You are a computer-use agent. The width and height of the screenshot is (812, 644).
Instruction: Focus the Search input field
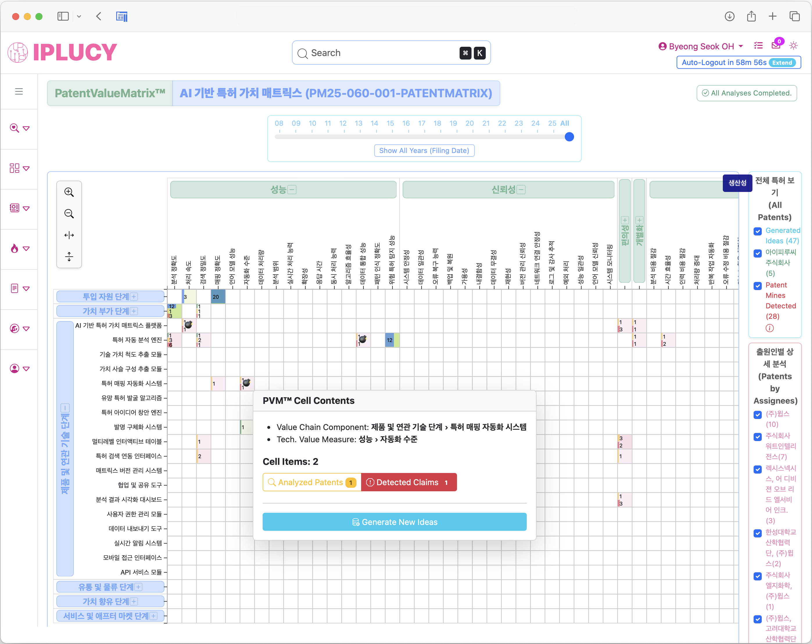(x=391, y=53)
